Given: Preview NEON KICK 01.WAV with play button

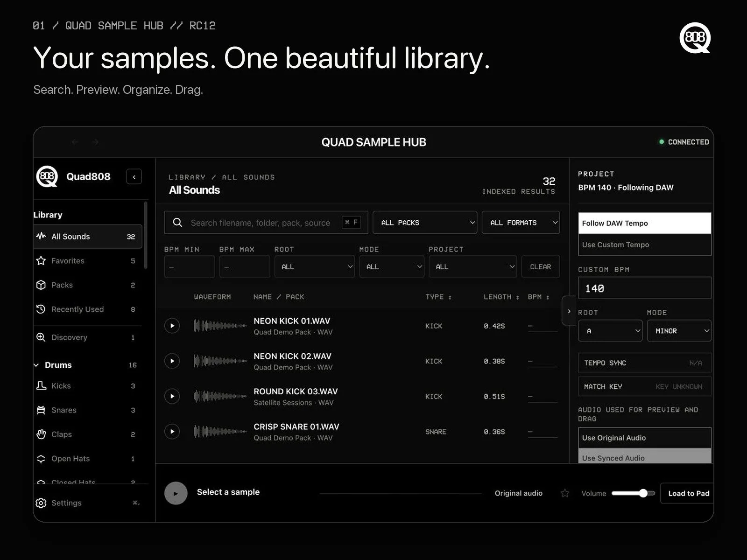Looking at the screenshot, I should 172,326.
